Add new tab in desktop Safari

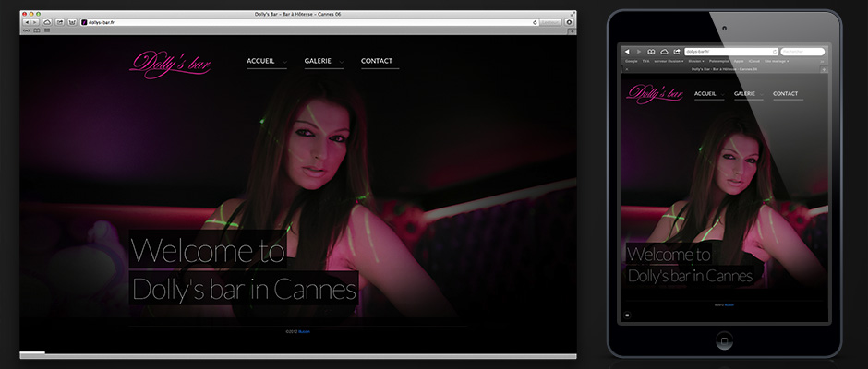(573, 31)
